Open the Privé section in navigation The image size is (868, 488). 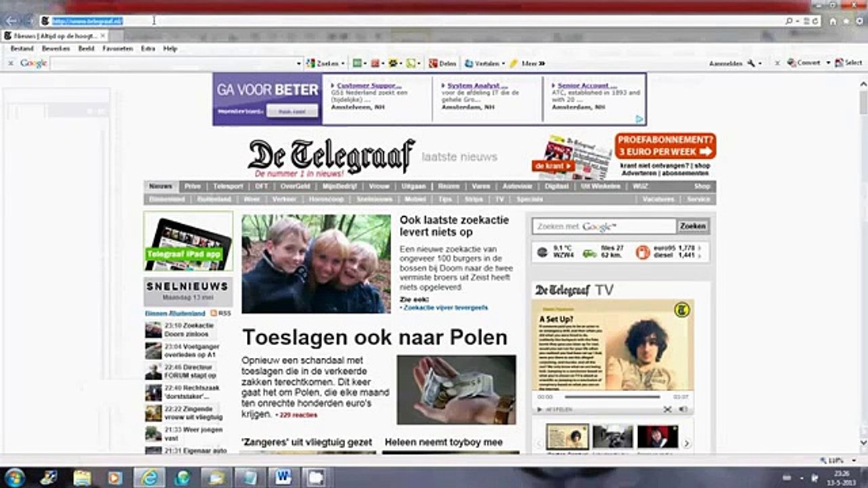(193, 186)
